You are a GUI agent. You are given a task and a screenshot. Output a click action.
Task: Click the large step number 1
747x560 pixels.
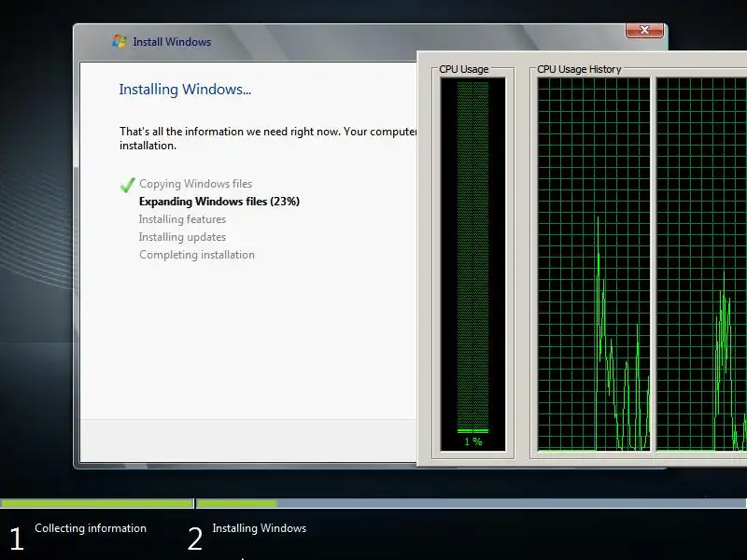(17, 539)
